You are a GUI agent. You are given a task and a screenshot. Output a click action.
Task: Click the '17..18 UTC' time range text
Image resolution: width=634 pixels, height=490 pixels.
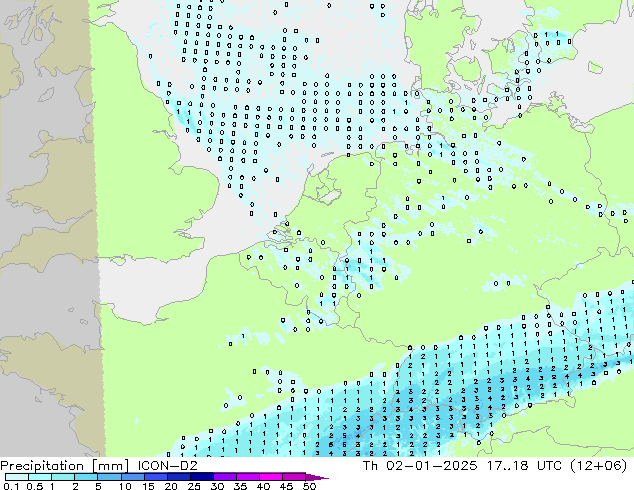[524, 466]
